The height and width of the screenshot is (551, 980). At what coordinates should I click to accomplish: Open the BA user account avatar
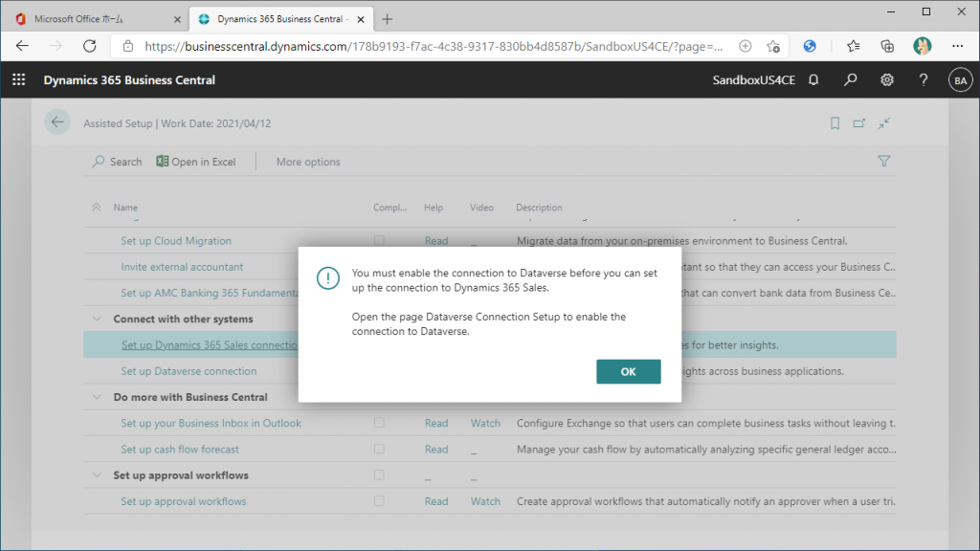[961, 80]
